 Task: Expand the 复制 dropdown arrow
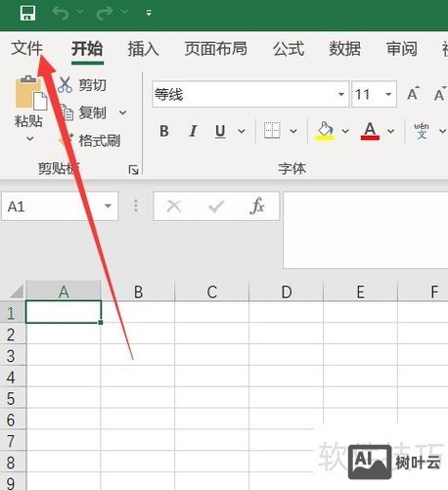pyautogui.click(x=123, y=112)
